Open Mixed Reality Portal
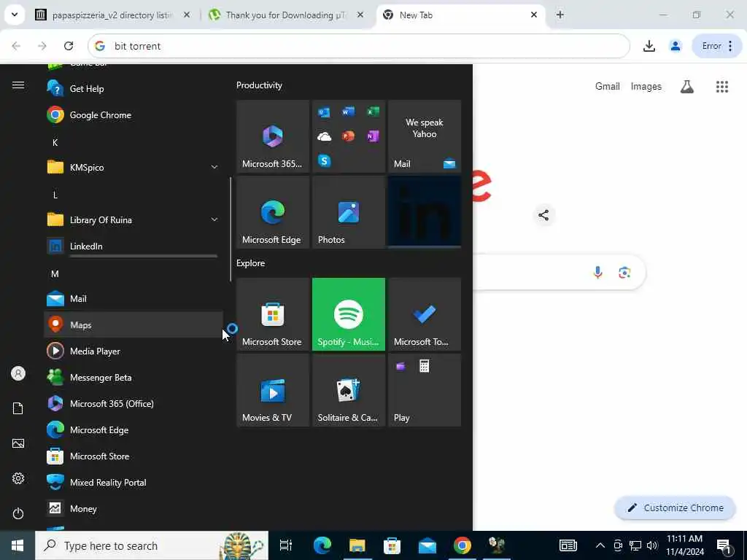The image size is (747, 560). tap(133, 483)
